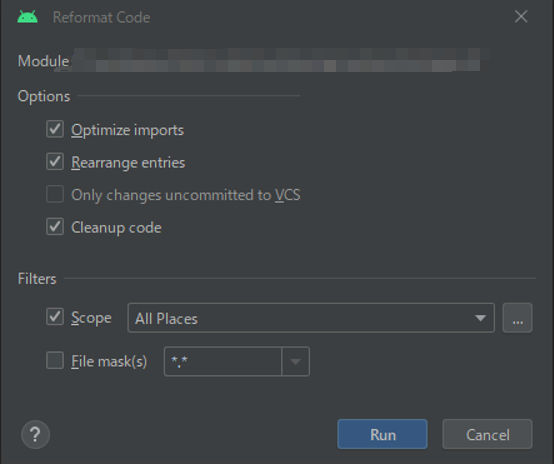Check Only changes uncommitted to VCS
554x464 pixels.
tap(55, 194)
